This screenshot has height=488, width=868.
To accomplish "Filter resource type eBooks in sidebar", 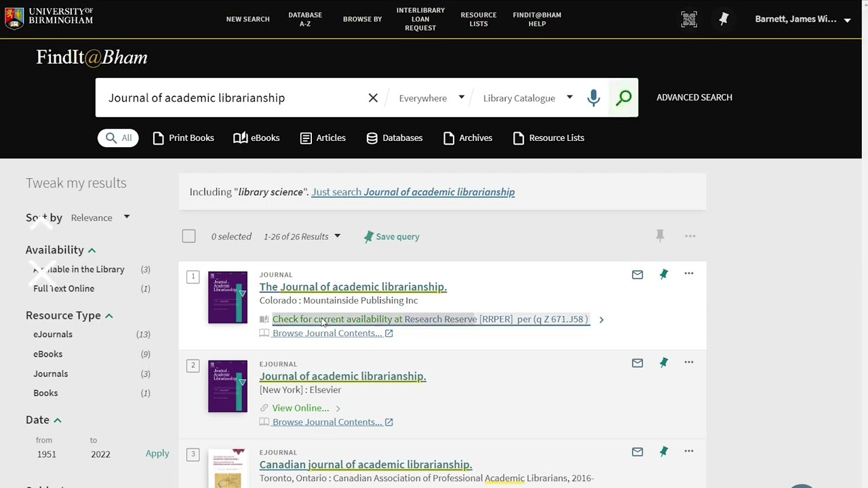I will click(47, 354).
